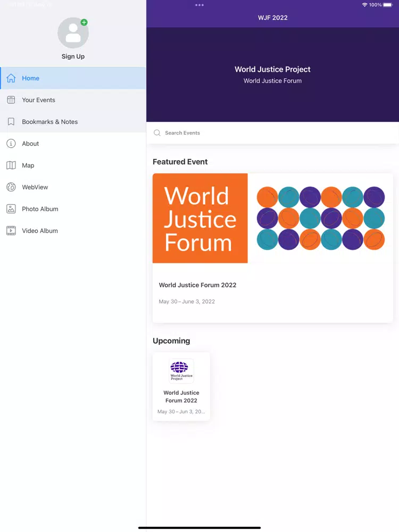Viewport: 399px width, 532px height.
Task: Click the Photo Album picture icon
Action: point(11,209)
